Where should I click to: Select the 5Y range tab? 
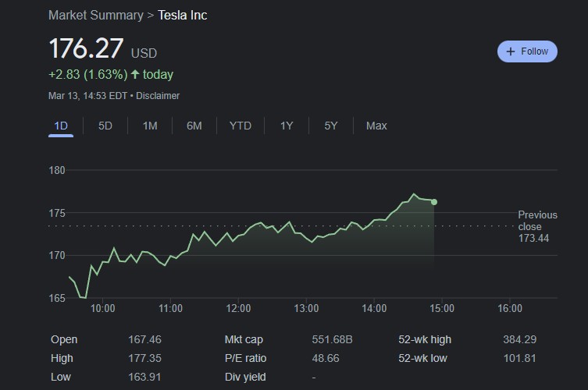331,126
